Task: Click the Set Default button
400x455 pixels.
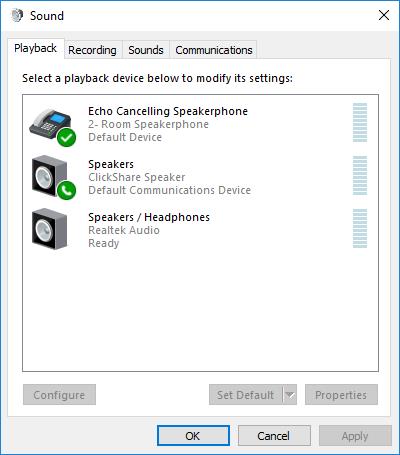Action: pyautogui.click(x=246, y=395)
